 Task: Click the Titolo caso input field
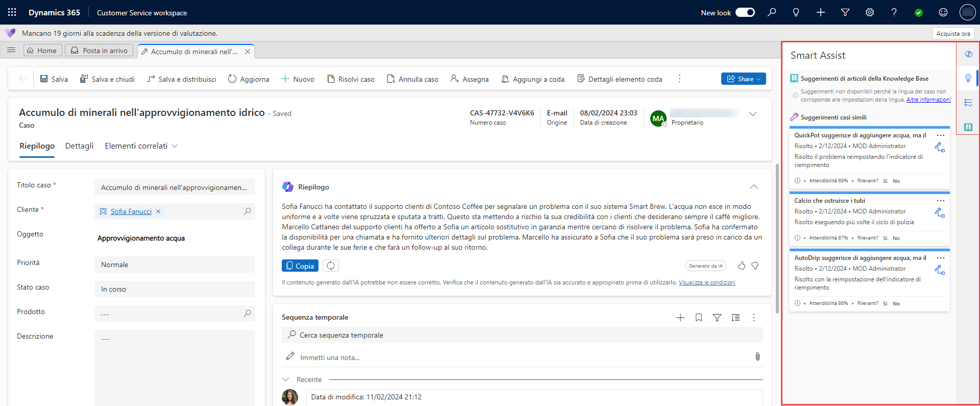175,187
